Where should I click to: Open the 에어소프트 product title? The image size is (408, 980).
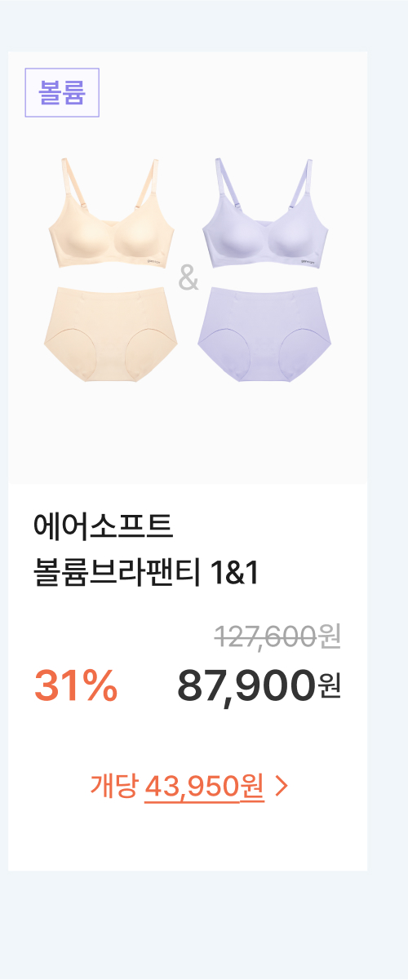[104, 525]
